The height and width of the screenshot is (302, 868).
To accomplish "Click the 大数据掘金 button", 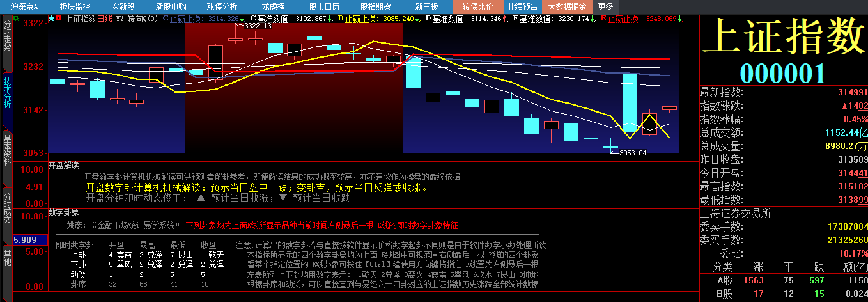I will [x=568, y=6].
